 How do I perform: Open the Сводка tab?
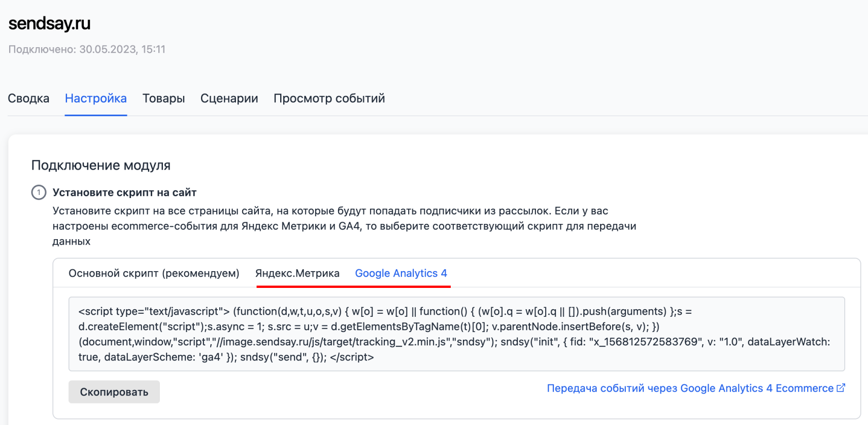(28, 99)
